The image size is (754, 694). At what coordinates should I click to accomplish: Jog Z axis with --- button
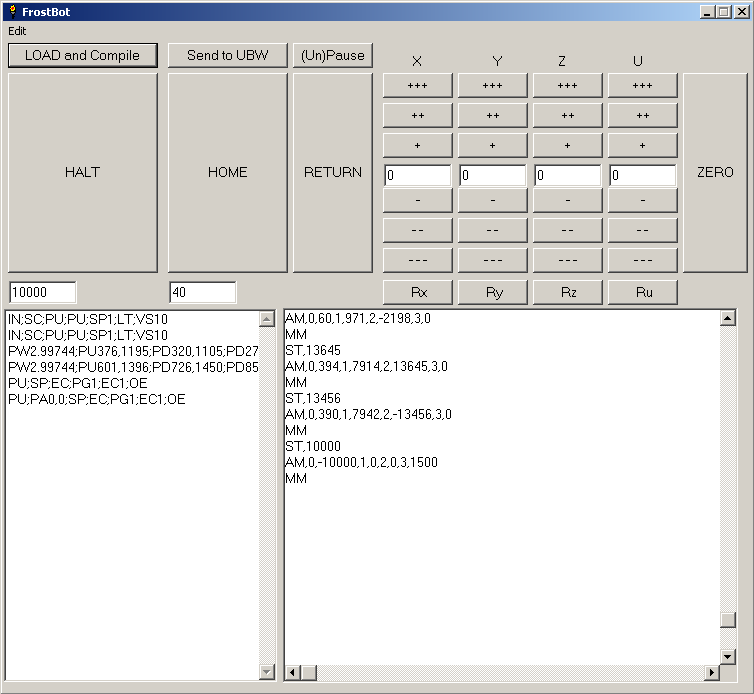[x=567, y=260]
